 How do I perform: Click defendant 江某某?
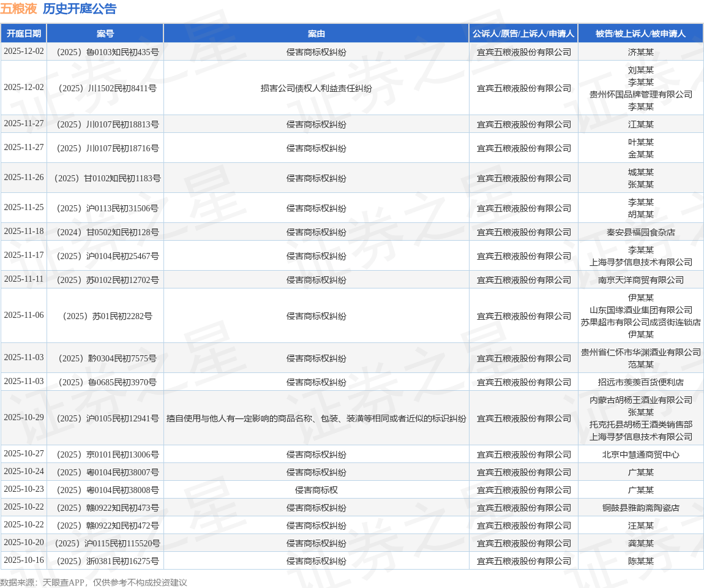pyautogui.click(x=641, y=124)
